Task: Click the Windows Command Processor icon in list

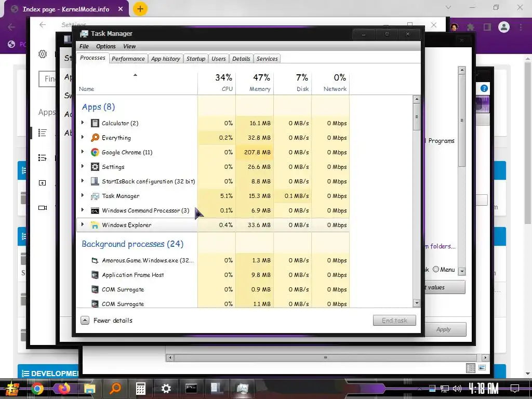Action: point(95,211)
